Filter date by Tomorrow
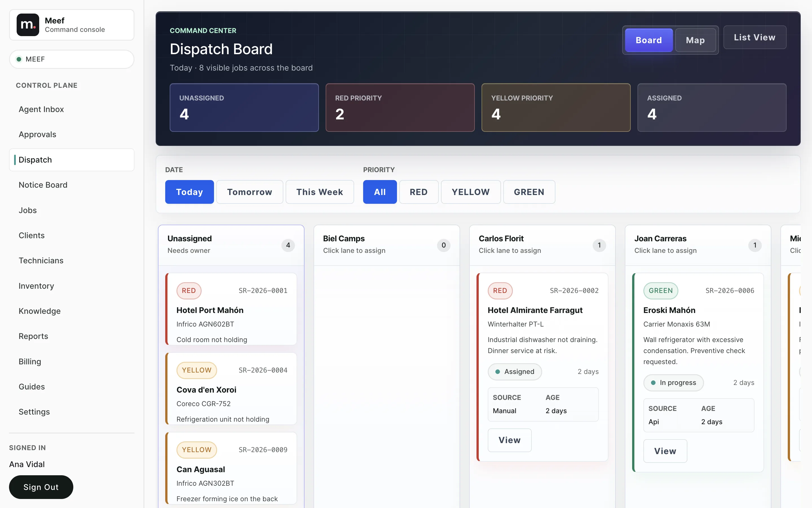The height and width of the screenshot is (508, 812). (x=250, y=192)
